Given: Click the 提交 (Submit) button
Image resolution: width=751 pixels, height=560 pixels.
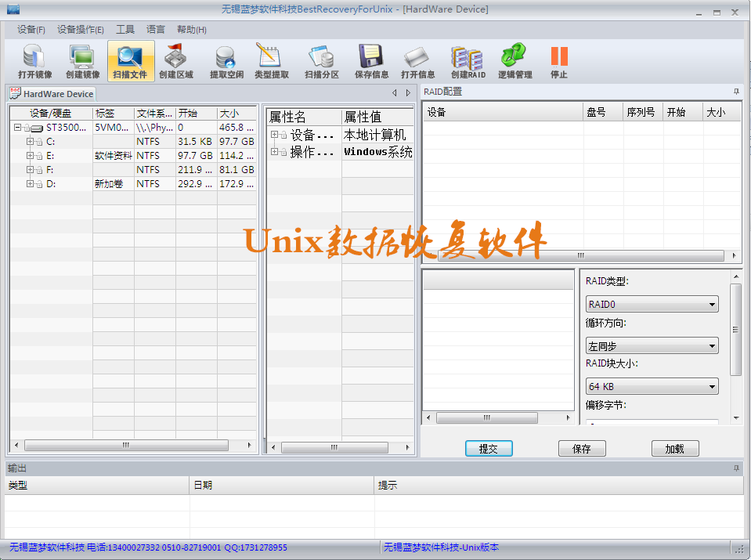Looking at the screenshot, I should pos(489,449).
